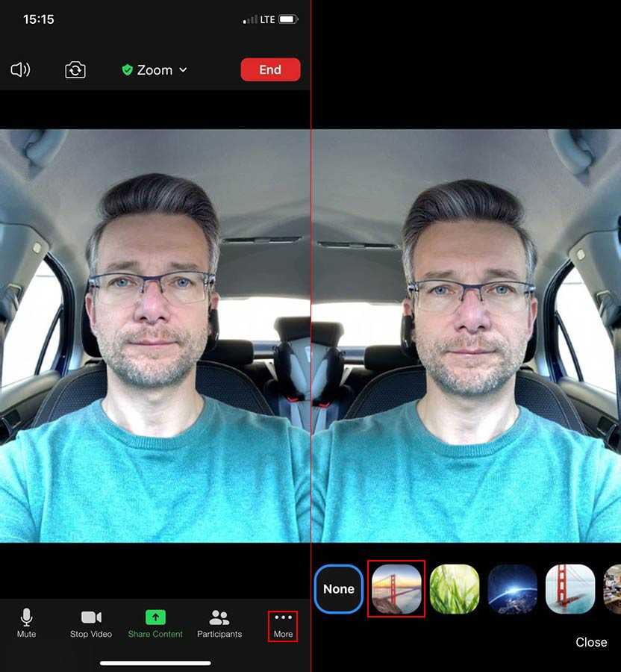Switch camera using the flip camera icon

[75, 70]
